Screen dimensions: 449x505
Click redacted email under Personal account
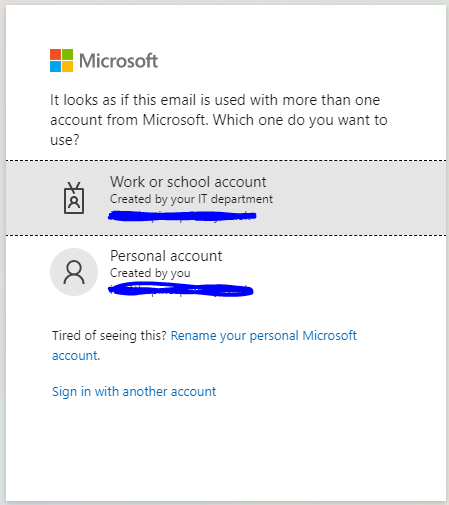(181, 290)
